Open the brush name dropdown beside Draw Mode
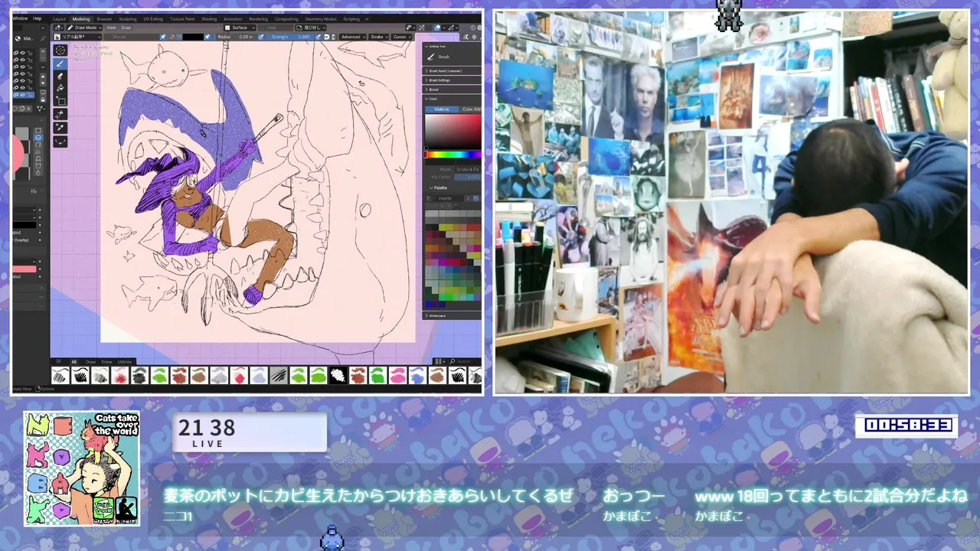The image size is (980, 551). click(77, 37)
